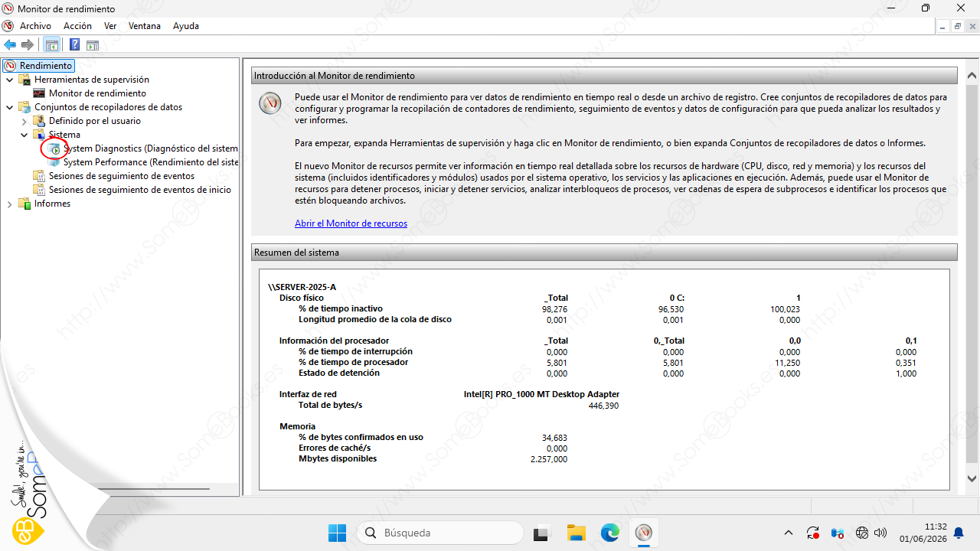Expand the Informes node
Viewport: 980px width, 551px height.
click(x=9, y=204)
